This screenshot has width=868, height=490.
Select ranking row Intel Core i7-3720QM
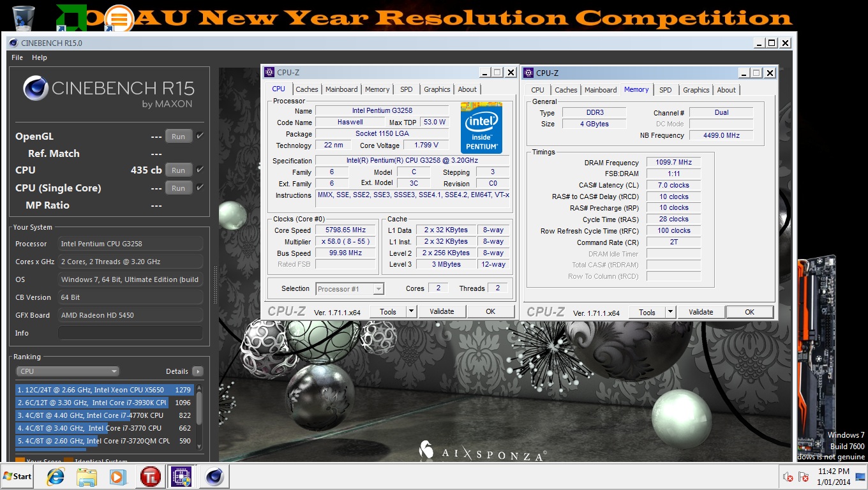tap(105, 441)
